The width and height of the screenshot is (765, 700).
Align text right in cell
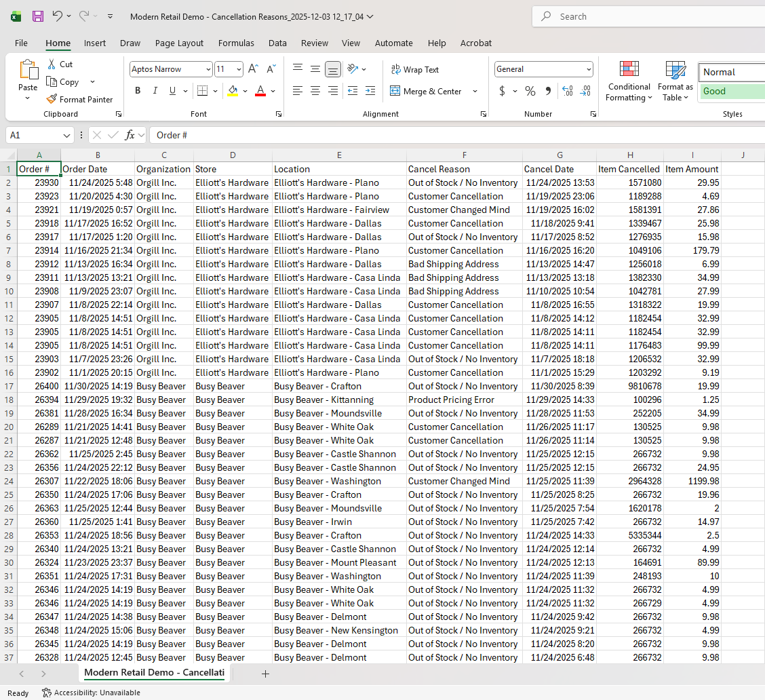[x=333, y=91]
